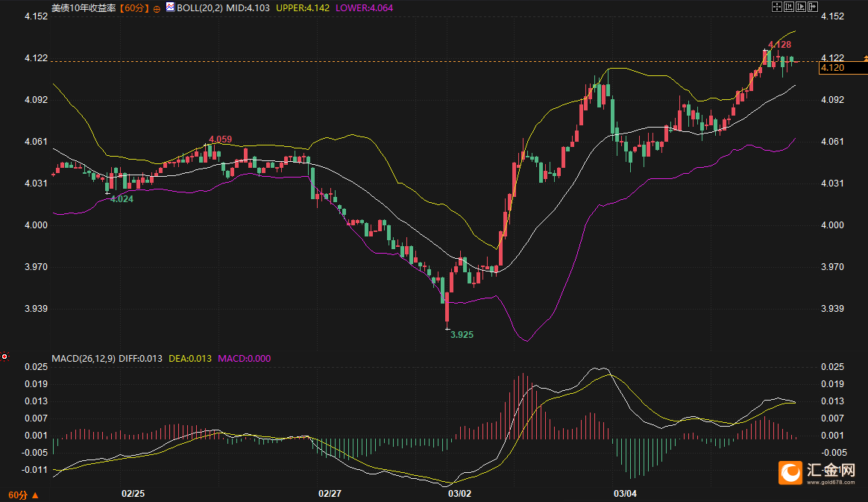Click the 美债10年收益率 symbol title
The height and width of the screenshot is (502, 868).
tap(84, 8)
